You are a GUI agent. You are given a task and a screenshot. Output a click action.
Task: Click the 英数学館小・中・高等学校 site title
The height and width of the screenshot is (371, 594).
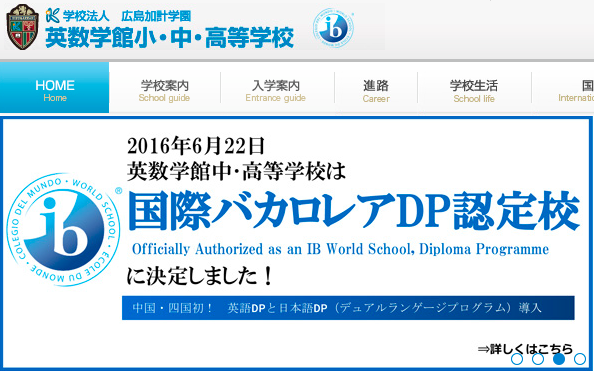coord(169,38)
